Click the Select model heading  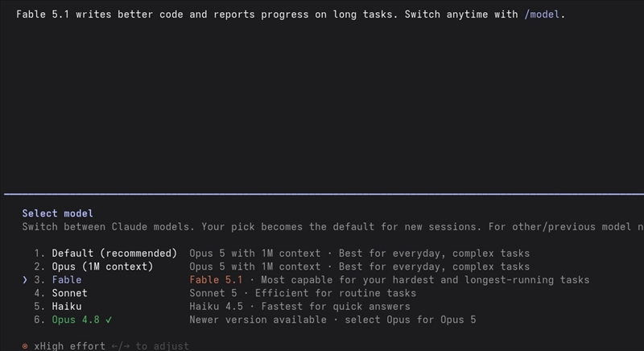click(x=57, y=213)
